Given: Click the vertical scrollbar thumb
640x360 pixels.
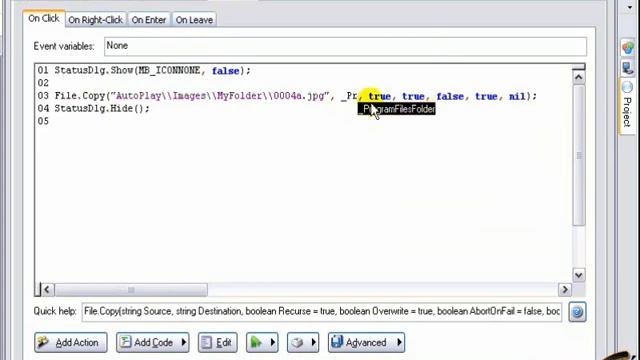Looking at the screenshot, I should (579, 155).
